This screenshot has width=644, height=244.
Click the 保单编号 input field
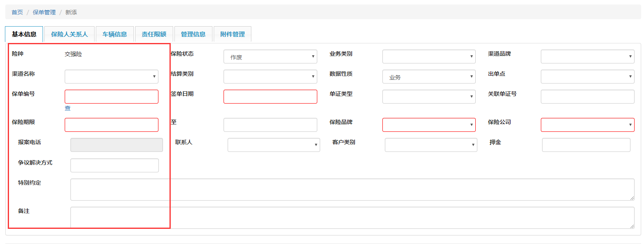pyautogui.click(x=111, y=97)
